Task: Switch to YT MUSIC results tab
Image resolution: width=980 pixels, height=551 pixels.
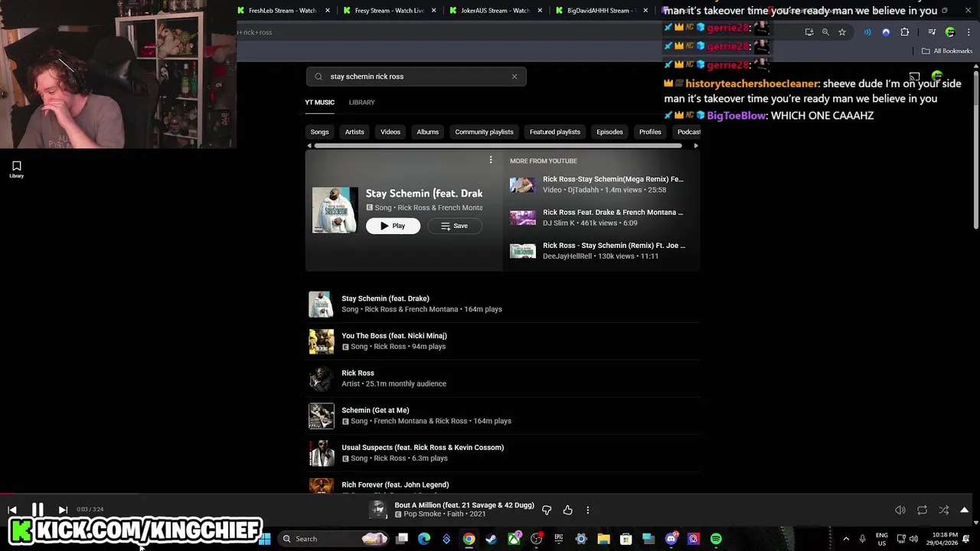Action: click(320, 102)
